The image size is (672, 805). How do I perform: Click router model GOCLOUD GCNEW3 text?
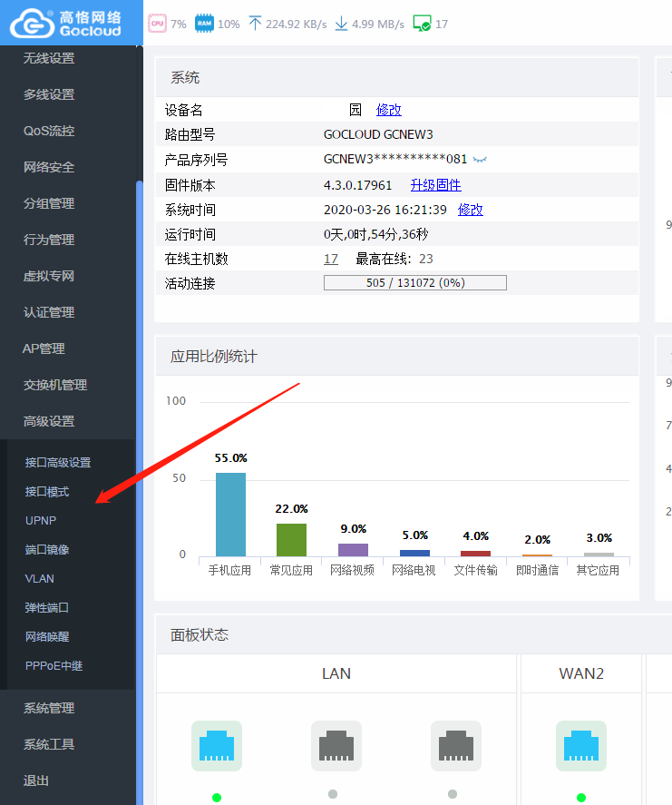[x=378, y=134]
